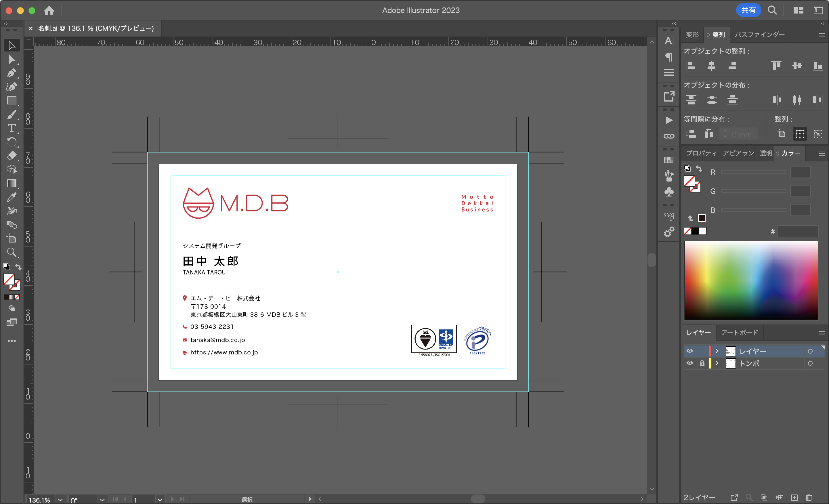Select the Selection tool arrow
Viewport: 829px width, 504px height.
click(x=12, y=45)
